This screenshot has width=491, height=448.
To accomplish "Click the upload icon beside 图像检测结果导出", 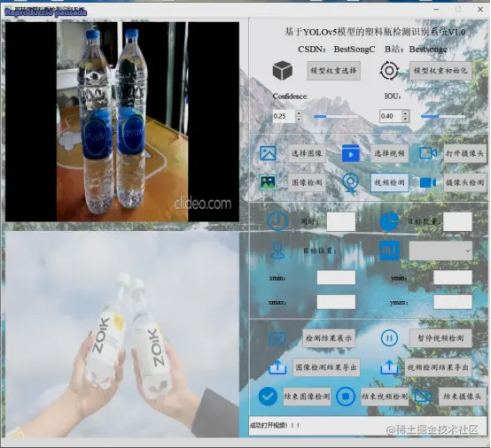I will coord(277,367).
